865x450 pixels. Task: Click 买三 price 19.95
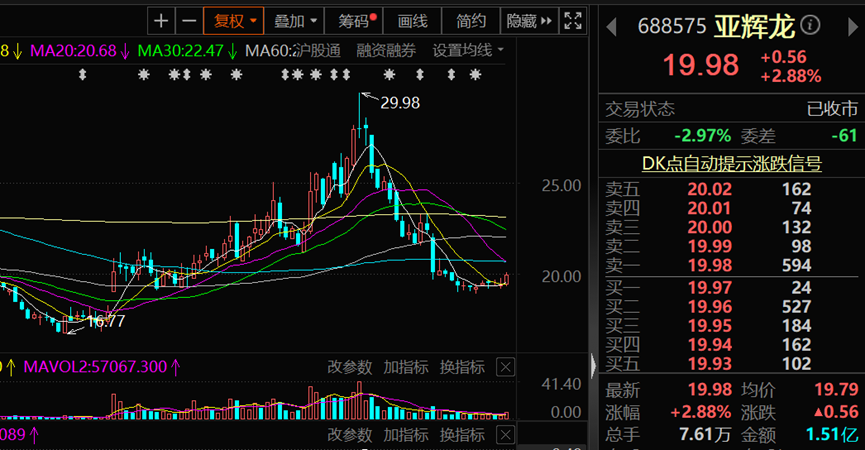709,325
